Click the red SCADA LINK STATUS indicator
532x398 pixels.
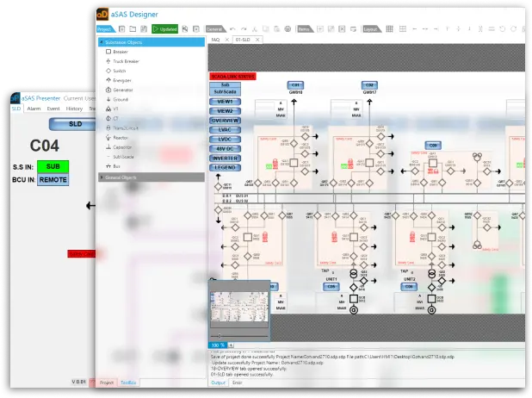[232, 77]
